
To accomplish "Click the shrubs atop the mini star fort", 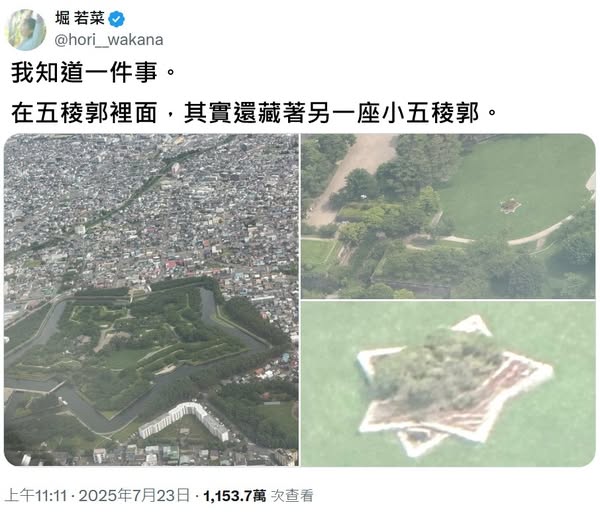I will coord(436,367).
